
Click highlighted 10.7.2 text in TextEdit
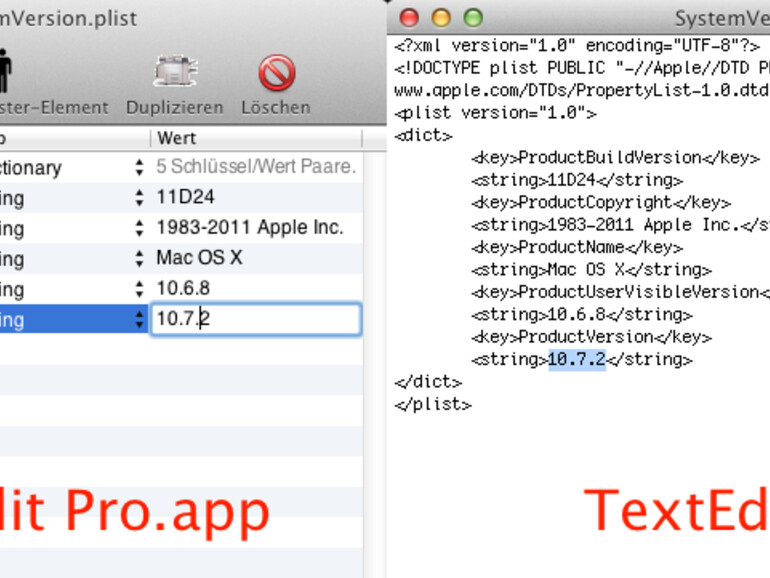(x=577, y=359)
